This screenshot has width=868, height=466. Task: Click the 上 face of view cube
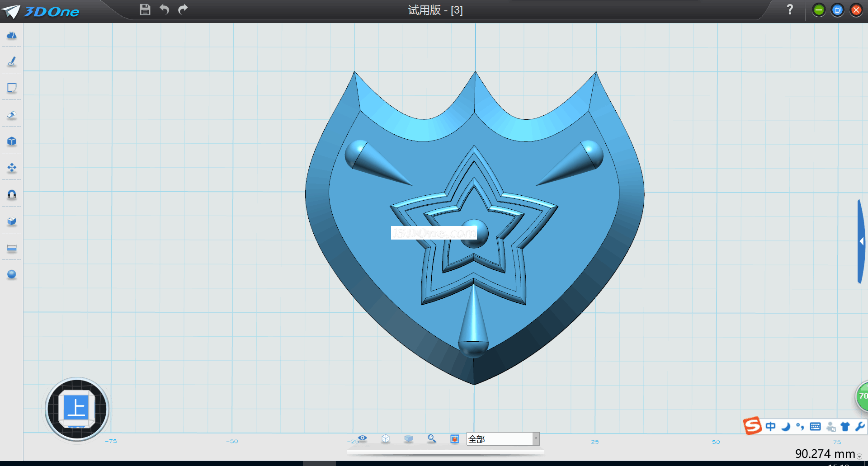click(76, 408)
